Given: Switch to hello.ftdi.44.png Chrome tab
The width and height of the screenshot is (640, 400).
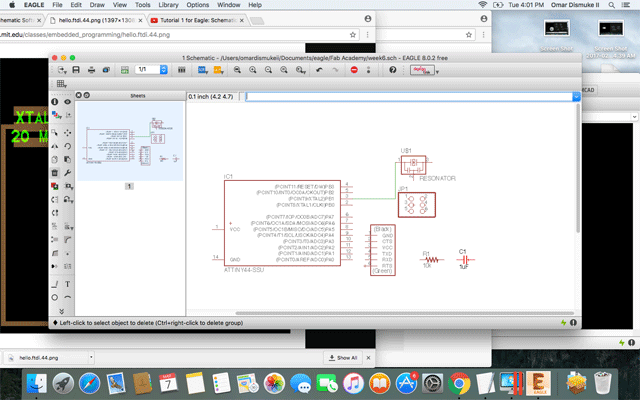Looking at the screenshot, I should [x=96, y=20].
